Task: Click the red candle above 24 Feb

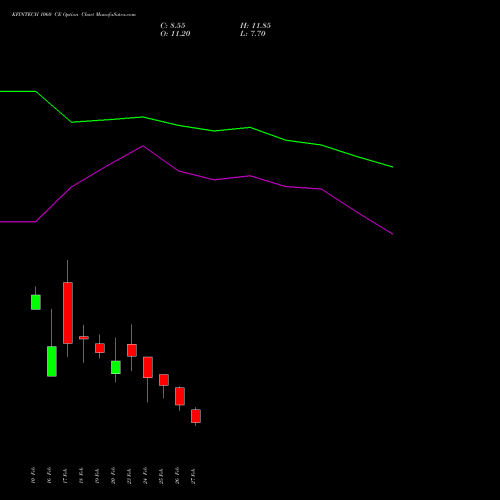Action: click(148, 367)
